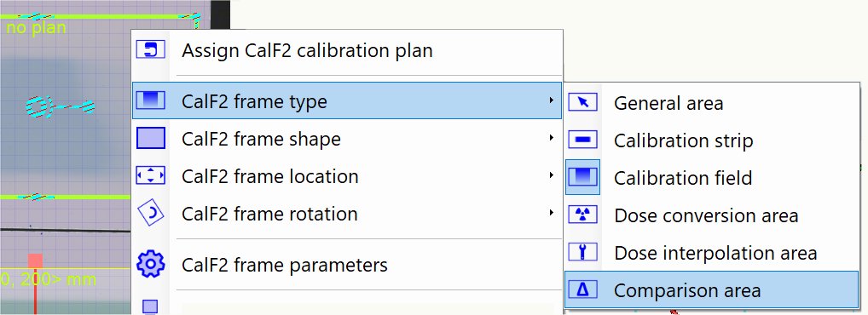
Task: Expand the CalF2 frame rotation submenu arrow
Action: 552,213
